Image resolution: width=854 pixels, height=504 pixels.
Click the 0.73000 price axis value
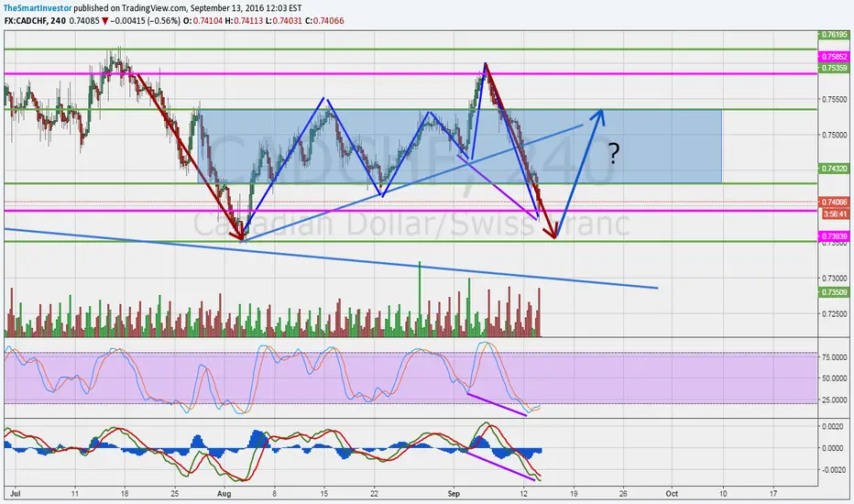(835, 279)
